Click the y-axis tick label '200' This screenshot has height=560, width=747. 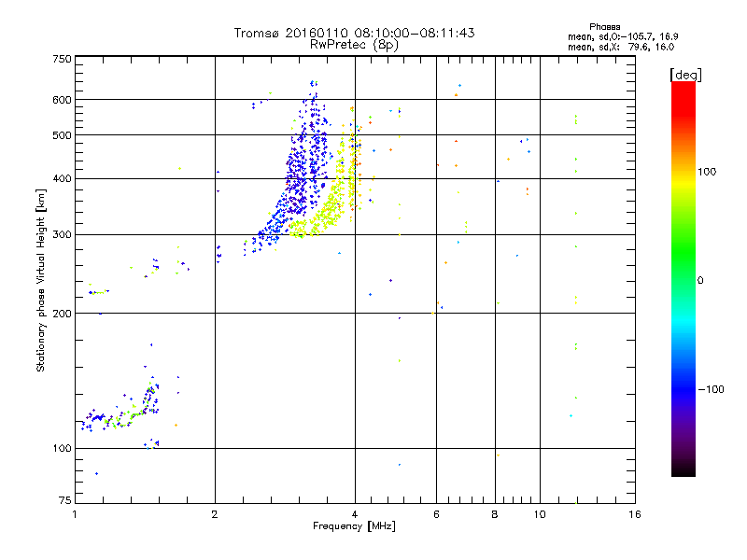click(62, 314)
